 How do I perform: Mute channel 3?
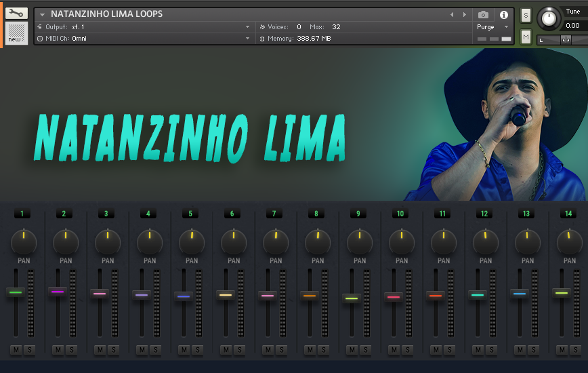tap(100, 350)
